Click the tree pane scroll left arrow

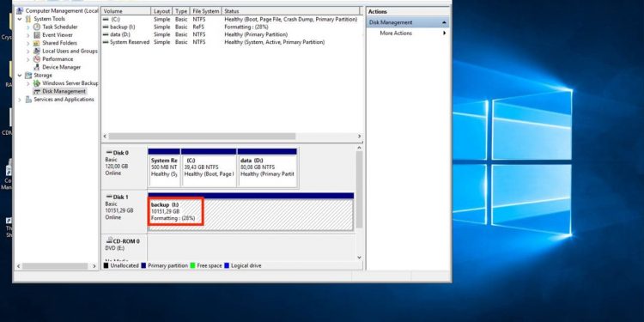pos(18,266)
